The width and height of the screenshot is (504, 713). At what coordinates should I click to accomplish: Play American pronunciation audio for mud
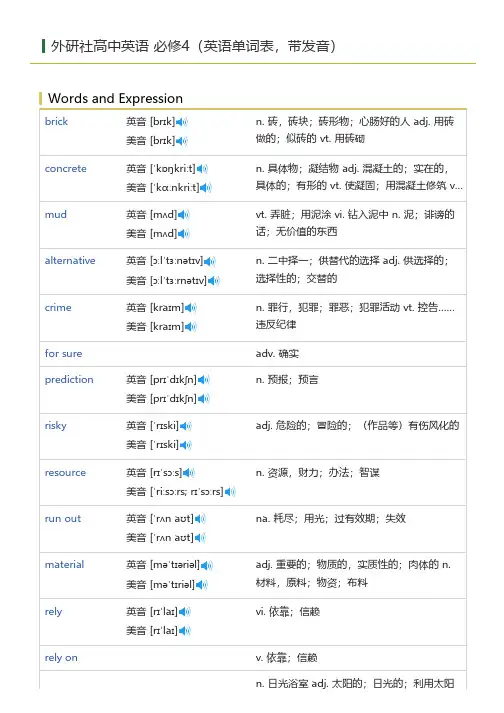[x=183, y=234]
